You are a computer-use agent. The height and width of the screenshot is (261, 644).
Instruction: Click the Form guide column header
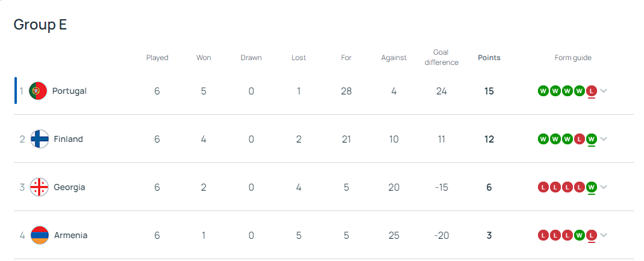point(573,58)
